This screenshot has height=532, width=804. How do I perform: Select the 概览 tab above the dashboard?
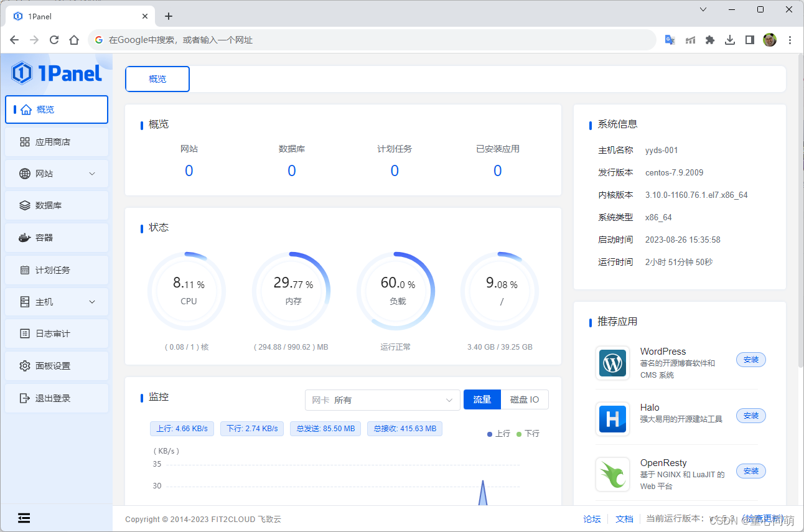[157, 79]
